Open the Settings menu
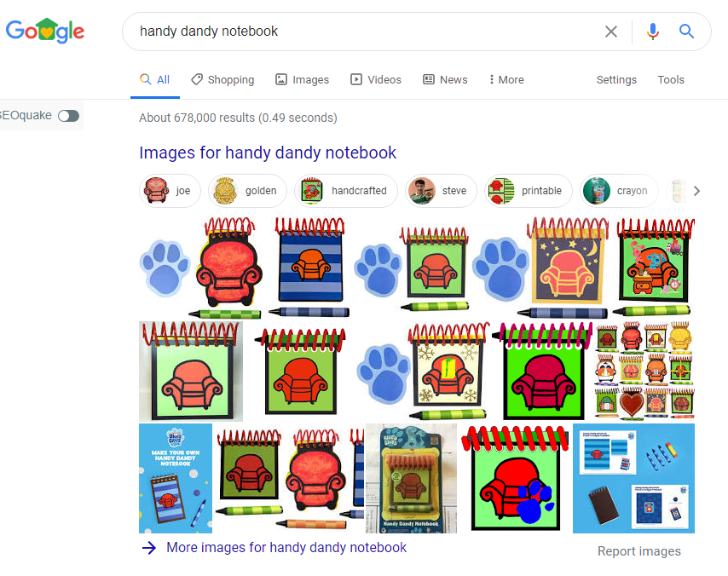Image resolution: width=728 pixels, height=576 pixels. point(616,80)
